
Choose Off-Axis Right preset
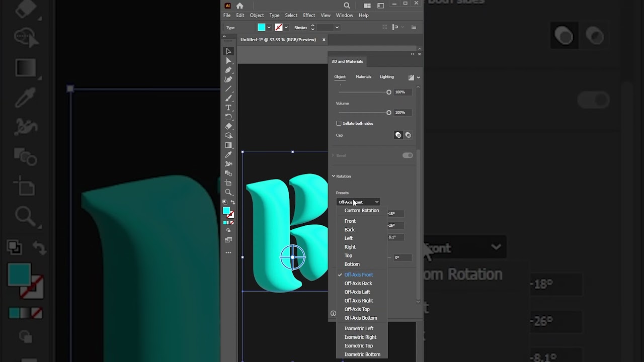pos(359,301)
